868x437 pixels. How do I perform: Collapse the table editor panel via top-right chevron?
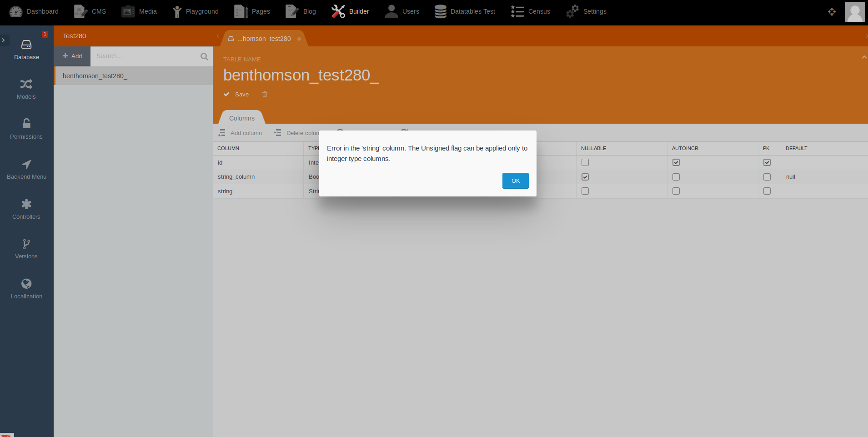click(863, 57)
